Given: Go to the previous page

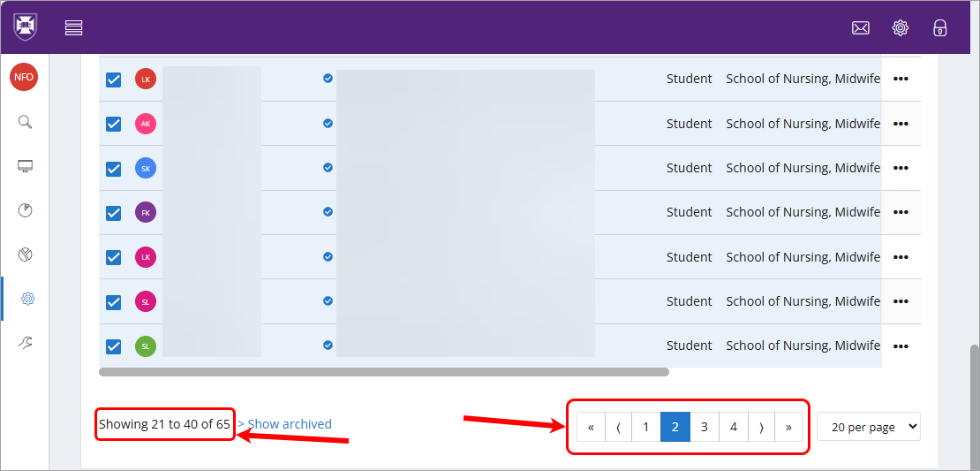Looking at the screenshot, I should (x=618, y=427).
